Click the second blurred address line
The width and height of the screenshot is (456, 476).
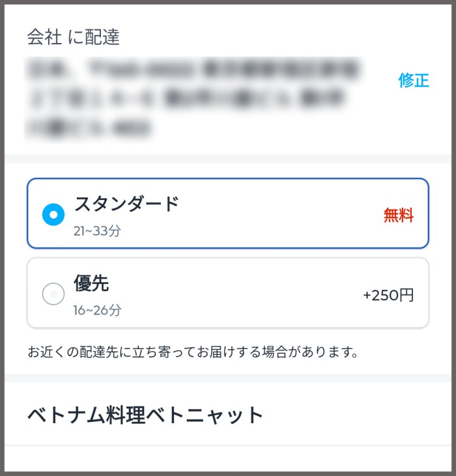pos(186,98)
